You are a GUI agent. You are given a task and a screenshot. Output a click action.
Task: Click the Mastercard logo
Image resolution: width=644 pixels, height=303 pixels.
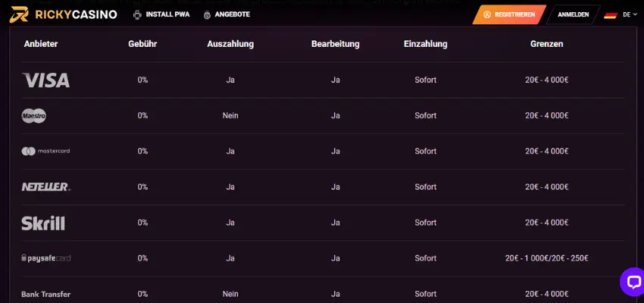point(45,151)
